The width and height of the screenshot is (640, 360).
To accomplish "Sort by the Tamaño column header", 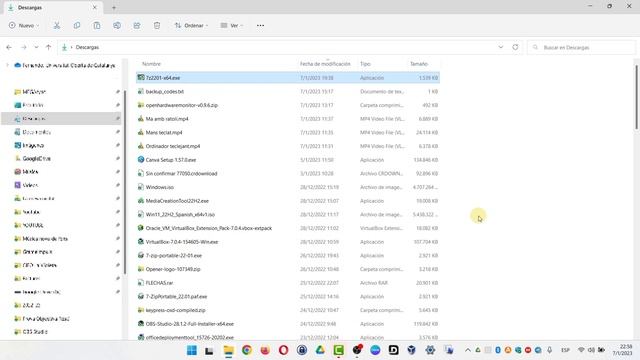I will pyautogui.click(x=419, y=64).
